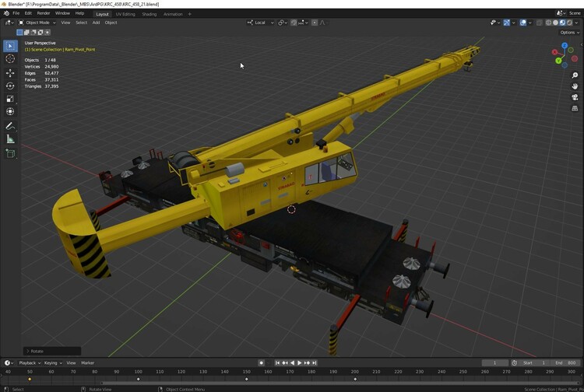Click the End frame field
The height and width of the screenshot is (392, 584).
click(565, 362)
